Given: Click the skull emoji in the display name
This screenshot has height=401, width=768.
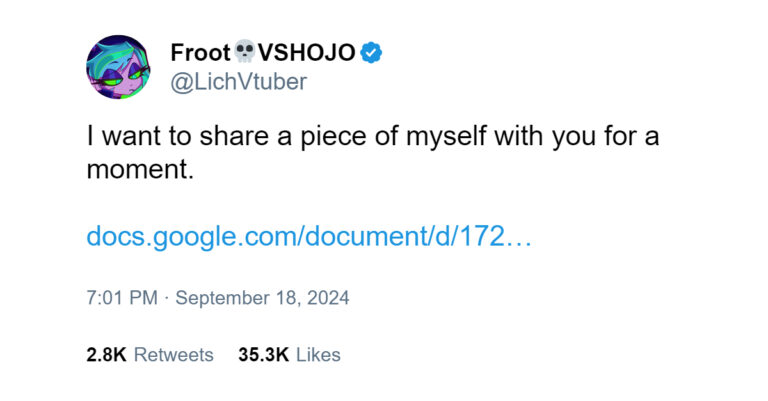Looking at the screenshot, I should [244, 51].
